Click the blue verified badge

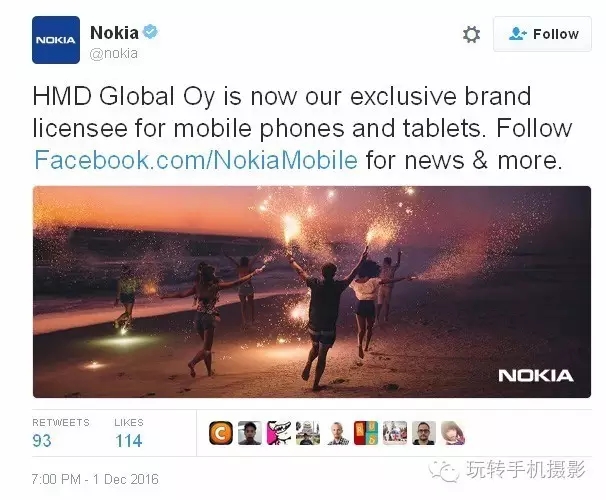coord(150,31)
